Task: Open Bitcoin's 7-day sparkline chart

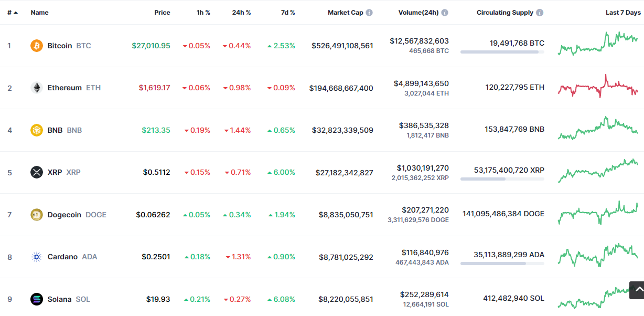Action: 598,44
